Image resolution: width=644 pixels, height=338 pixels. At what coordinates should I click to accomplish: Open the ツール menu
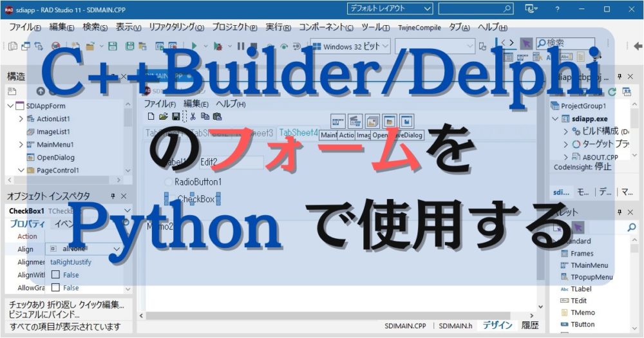[x=375, y=28]
